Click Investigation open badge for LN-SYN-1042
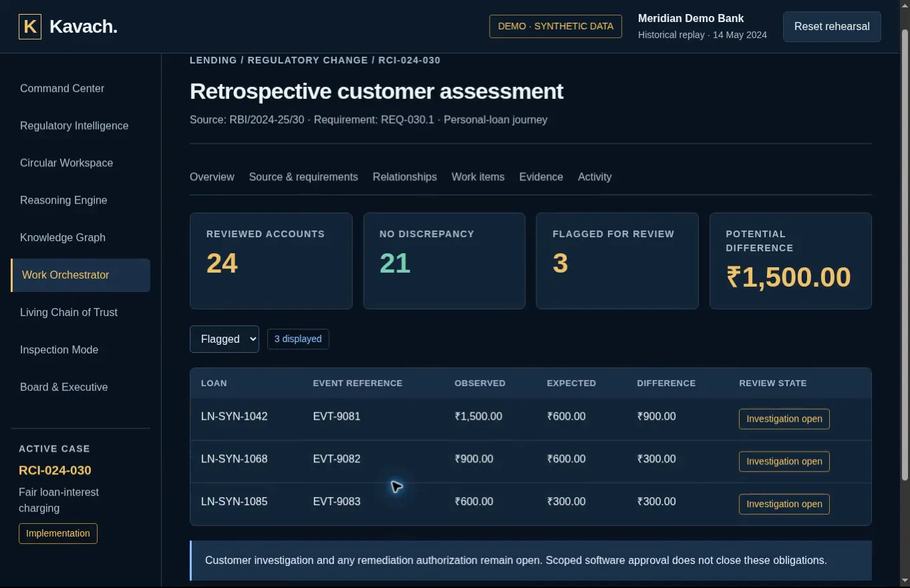 point(784,419)
